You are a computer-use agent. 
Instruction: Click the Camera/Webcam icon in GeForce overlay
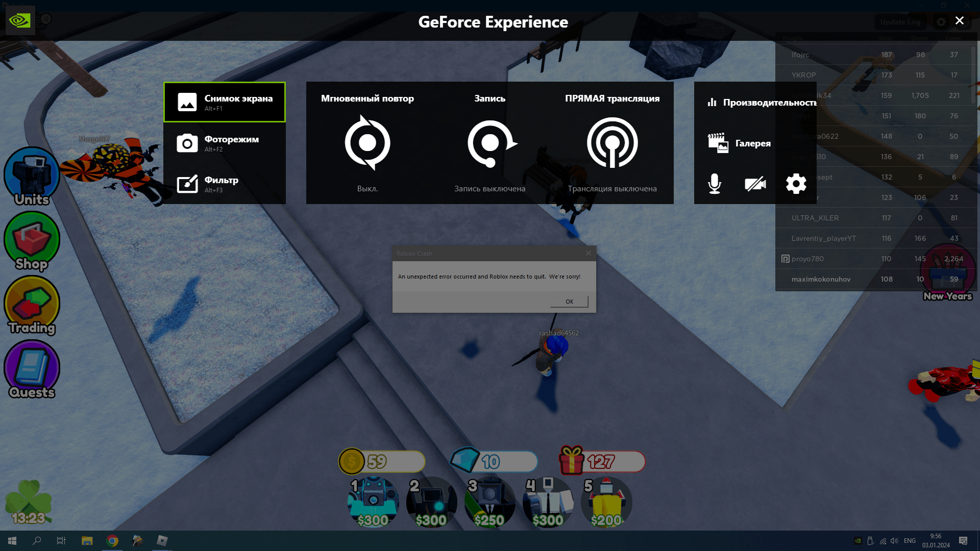pyautogui.click(x=754, y=184)
